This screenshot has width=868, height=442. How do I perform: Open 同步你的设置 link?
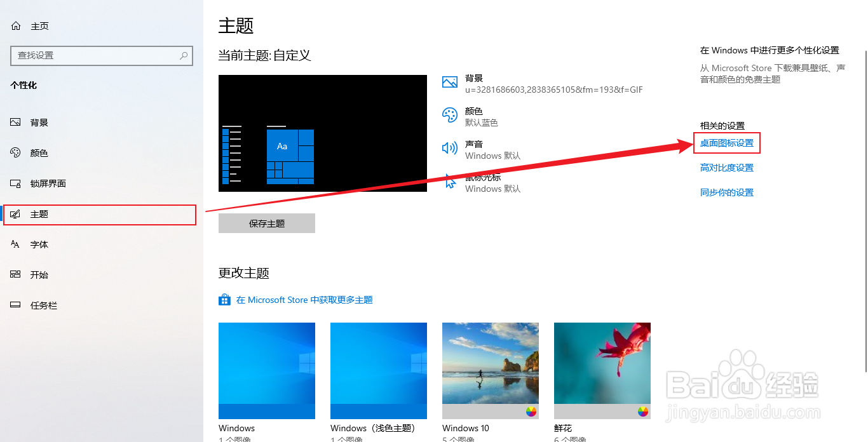[727, 192]
